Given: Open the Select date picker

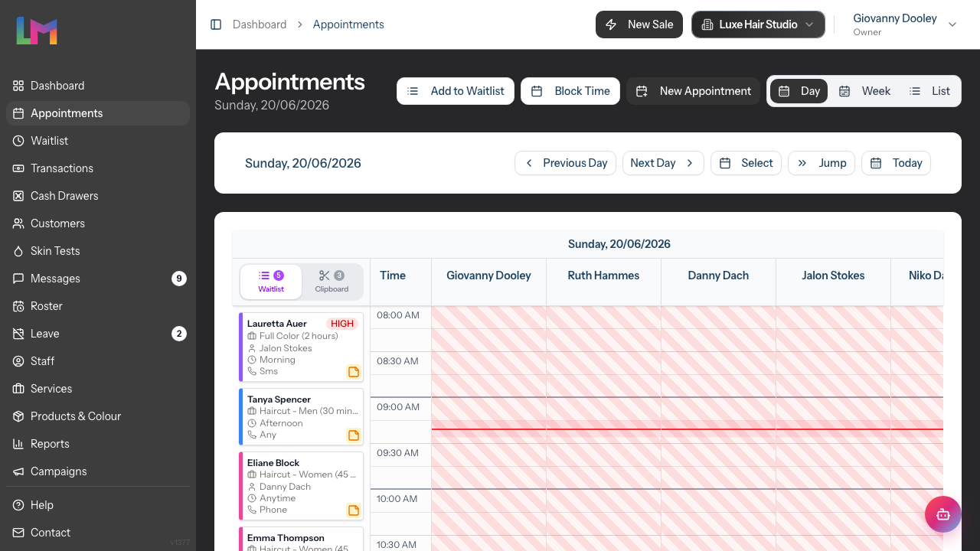Looking at the screenshot, I should pos(746,163).
